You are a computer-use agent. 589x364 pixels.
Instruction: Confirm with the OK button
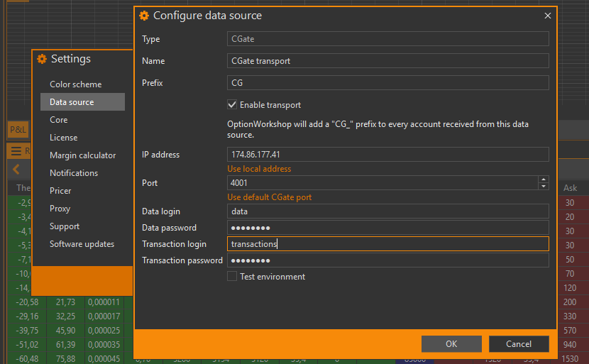tap(451, 343)
